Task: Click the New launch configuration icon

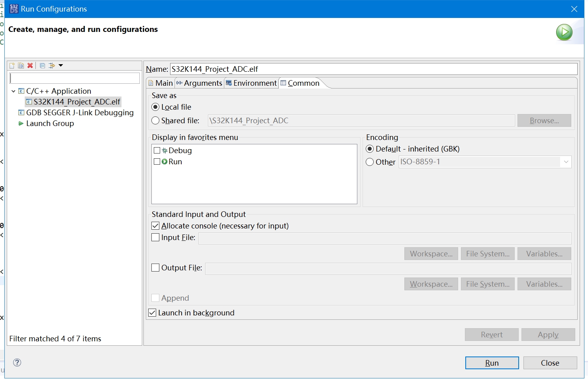Action: [12, 66]
